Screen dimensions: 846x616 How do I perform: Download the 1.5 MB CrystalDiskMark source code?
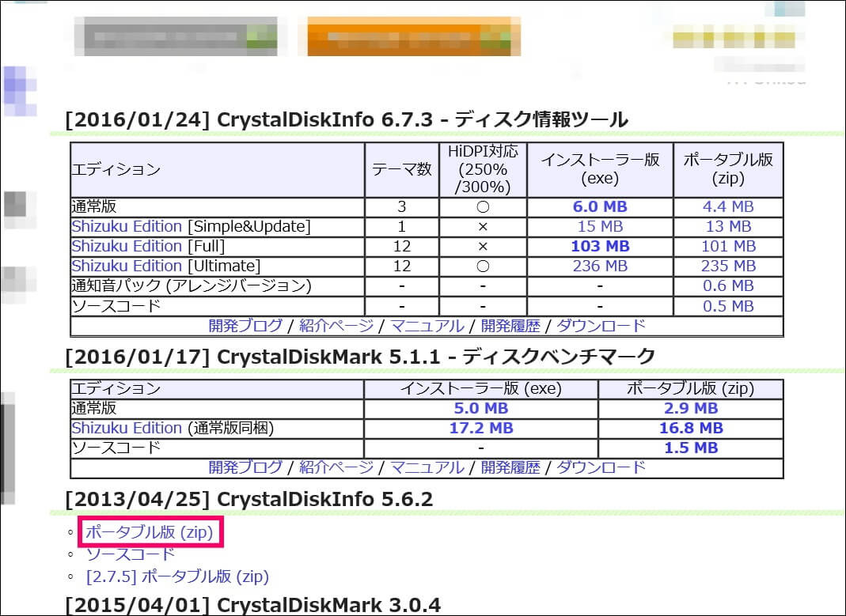[691, 448]
